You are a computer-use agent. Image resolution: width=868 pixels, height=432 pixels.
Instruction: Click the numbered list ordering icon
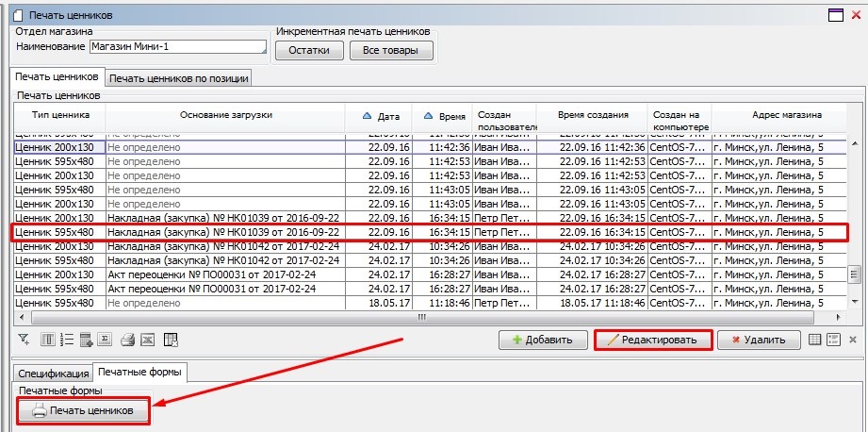tap(66, 340)
